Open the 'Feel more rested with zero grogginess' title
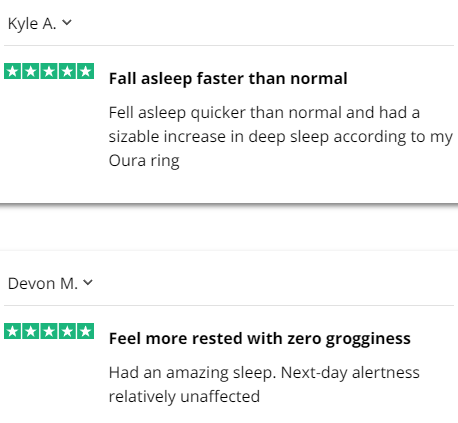458x423 pixels. point(260,339)
